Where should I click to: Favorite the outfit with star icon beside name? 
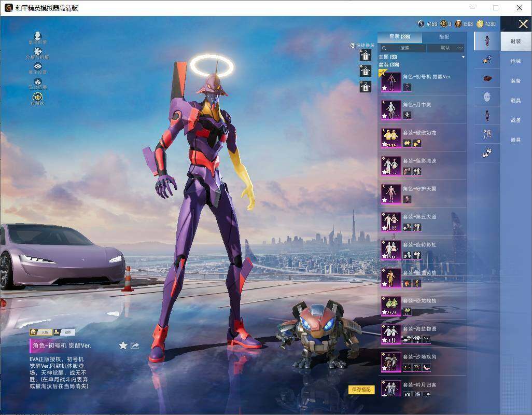[123, 345]
